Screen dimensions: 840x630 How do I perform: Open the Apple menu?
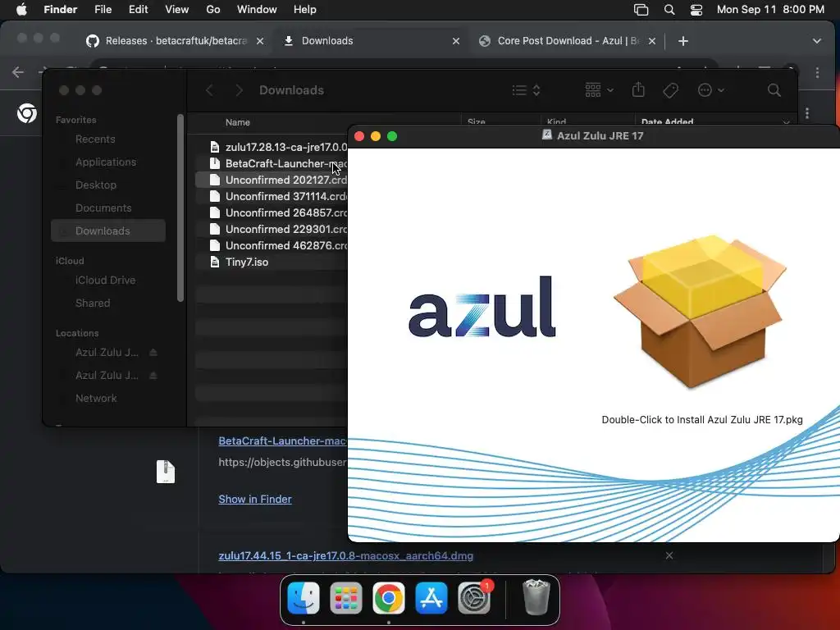click(21, 10)
